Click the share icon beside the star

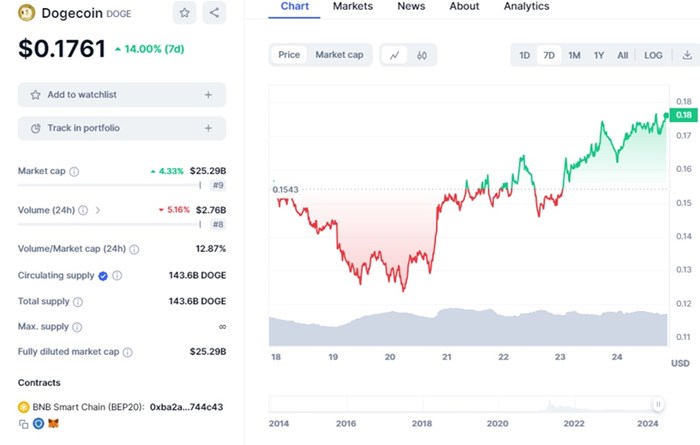click(214, 13)
